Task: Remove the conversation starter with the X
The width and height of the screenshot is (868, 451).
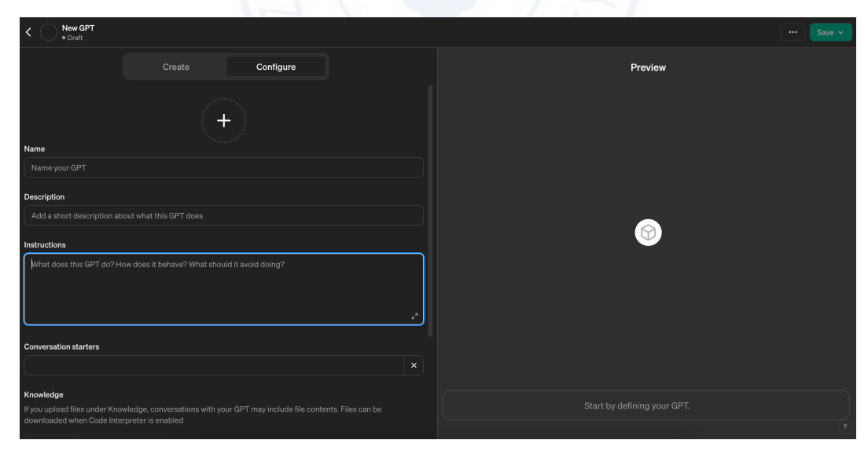Action: point(414,365)
